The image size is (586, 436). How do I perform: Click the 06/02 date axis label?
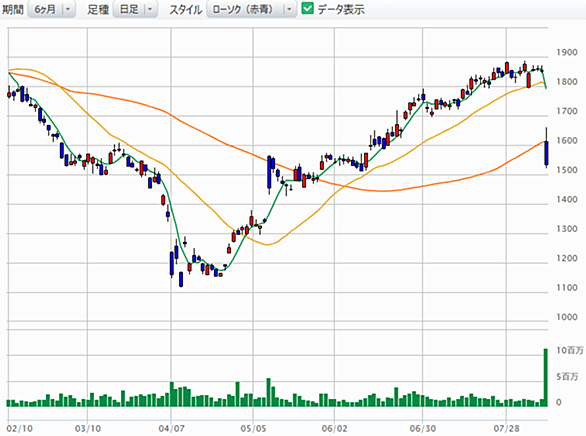point(334,429)
